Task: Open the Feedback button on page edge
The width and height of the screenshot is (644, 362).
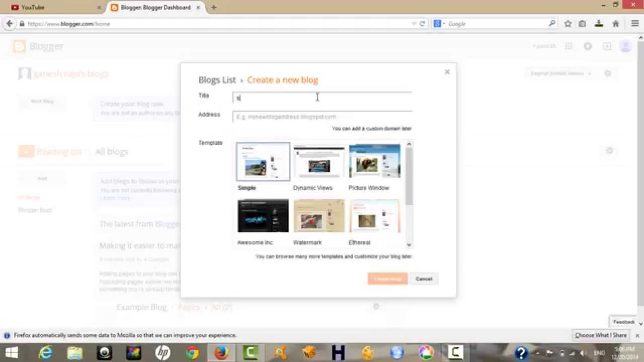Action: tap(624, 322)
